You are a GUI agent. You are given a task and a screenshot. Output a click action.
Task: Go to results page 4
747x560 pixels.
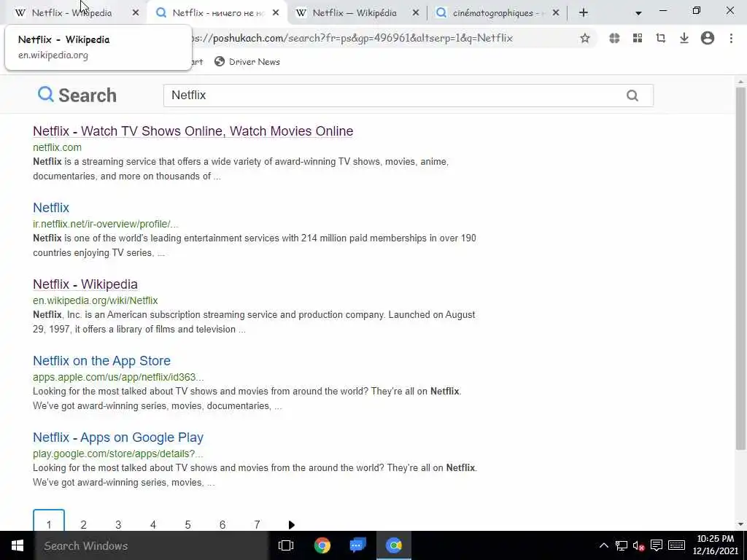point(153,524)
